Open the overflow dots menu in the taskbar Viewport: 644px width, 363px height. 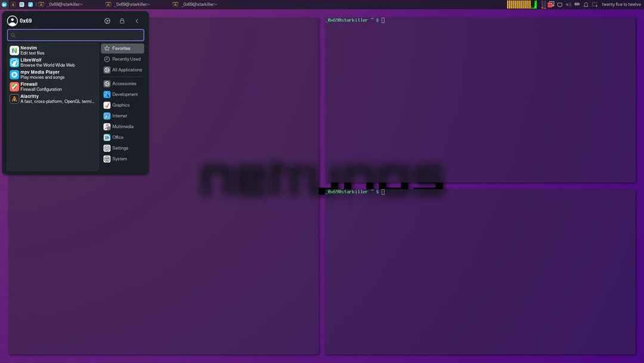click(x=36, y=4)
